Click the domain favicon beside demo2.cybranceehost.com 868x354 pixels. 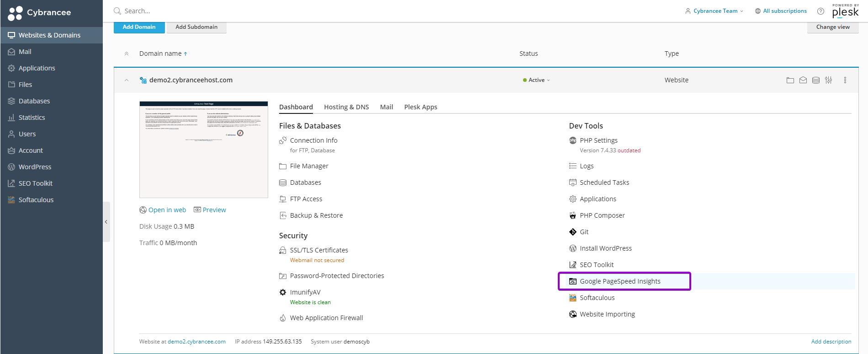[x=143, y=80]
